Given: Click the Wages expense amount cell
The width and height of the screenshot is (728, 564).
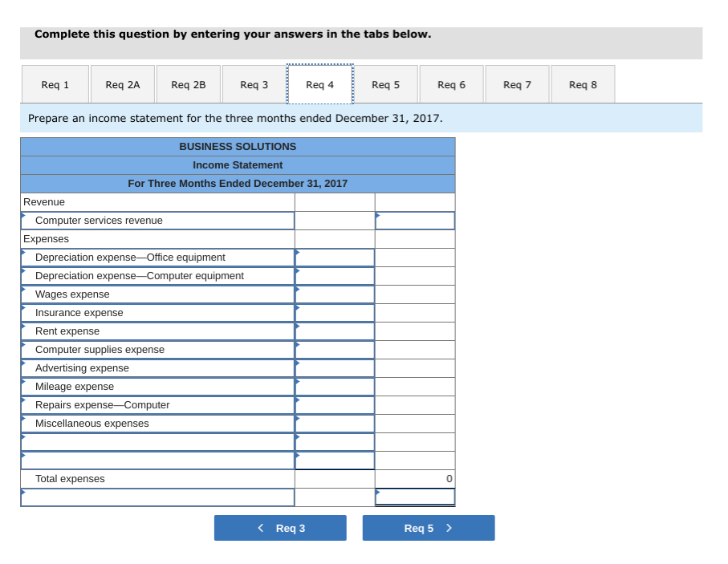Looking at the screenshot, I should click(x=335, y=294).
